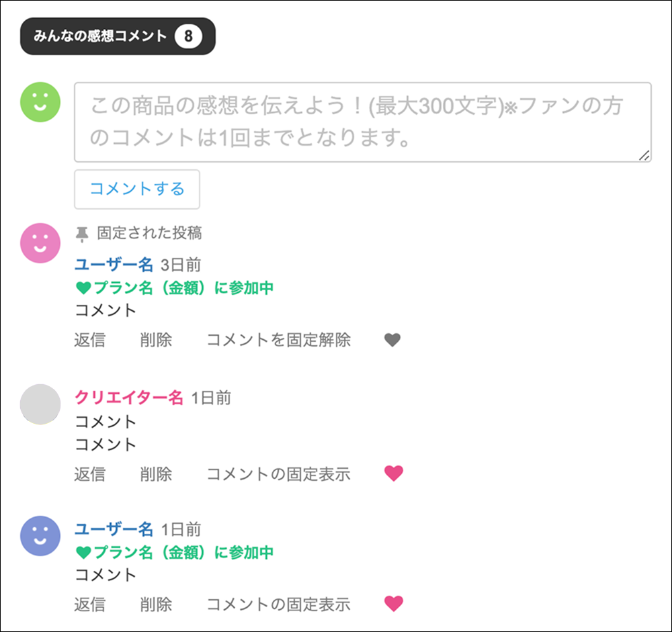
Task: Click the コメントする button to post
Action: pos(136,189)
